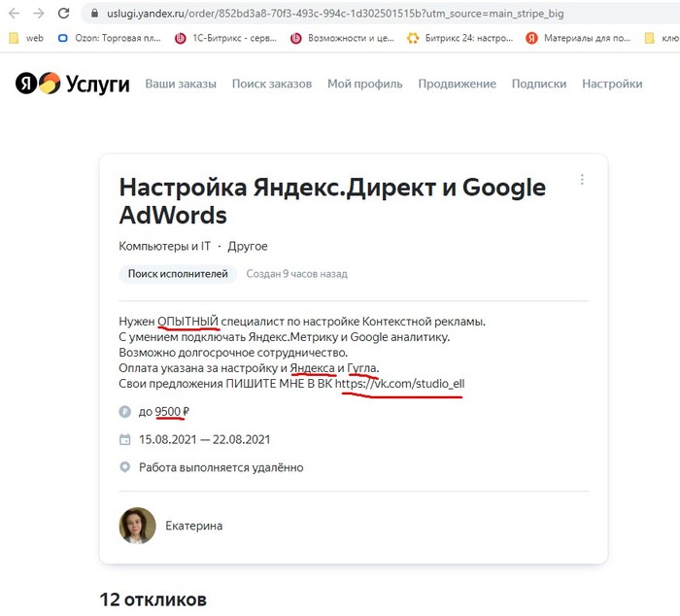Open 'Продвижение' section
Viewport: 680px width, 616px height.
pyautogui.click(x=458, y=84)
